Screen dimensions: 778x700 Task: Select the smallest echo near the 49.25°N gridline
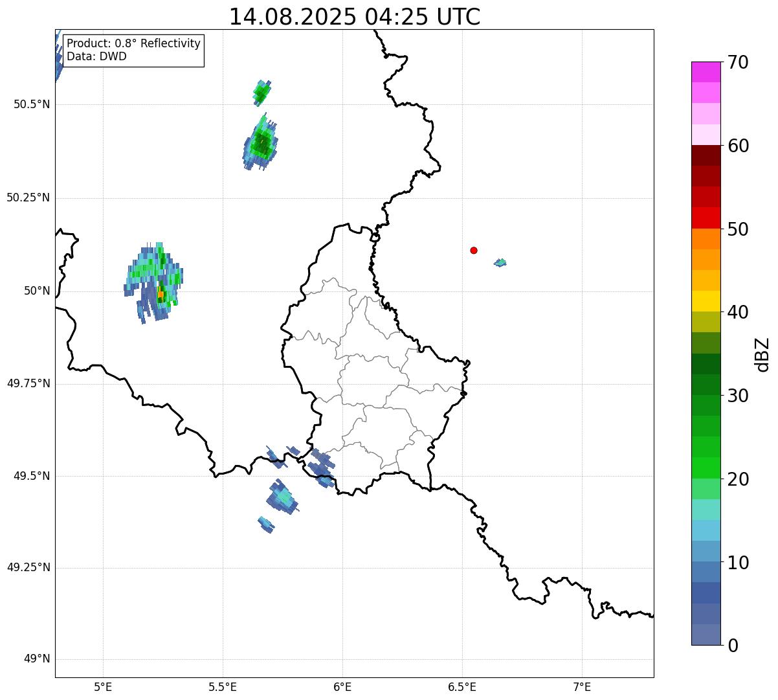(x=265, y=524)
